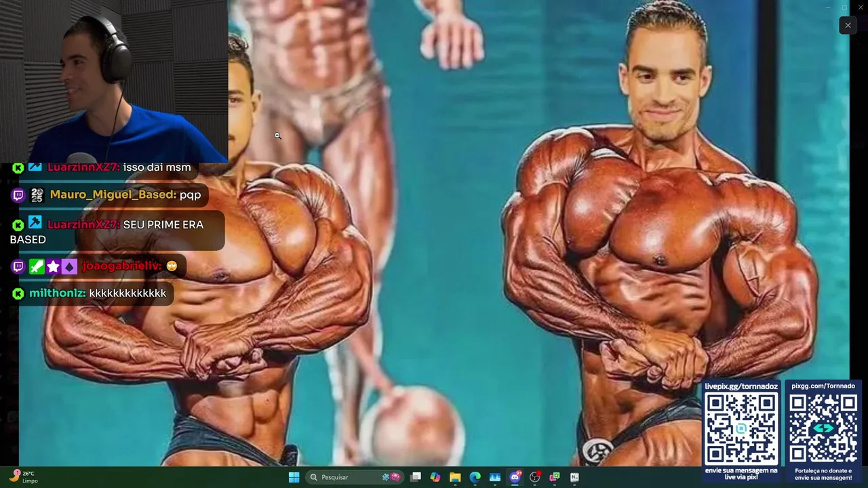Viewport: 868px width, 488px height.
Task: Click the livepix.gg/tornnadoz QR code
Action: coord(741,428)
